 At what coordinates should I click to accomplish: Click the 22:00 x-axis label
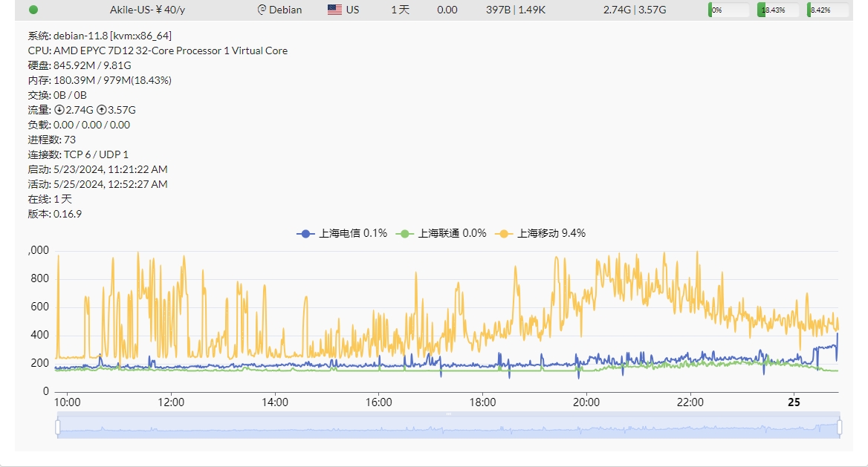(690, 403)
